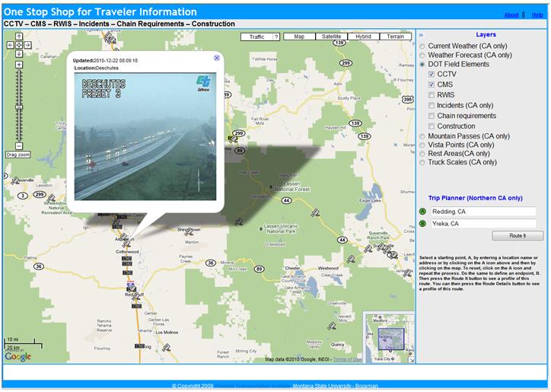Collapse the Layers panel with double arrow
Screen dimensions: 551x392
tap(421, 35)
